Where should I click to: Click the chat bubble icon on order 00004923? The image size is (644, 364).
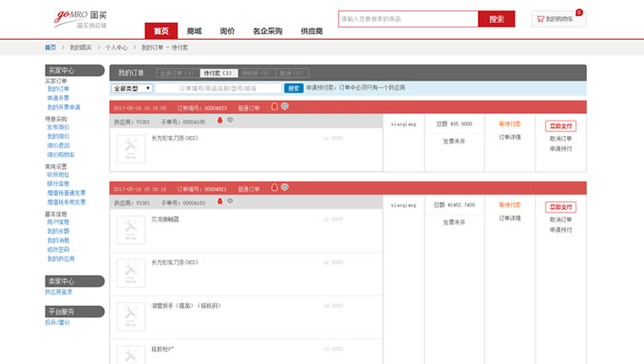click(285, 106)
